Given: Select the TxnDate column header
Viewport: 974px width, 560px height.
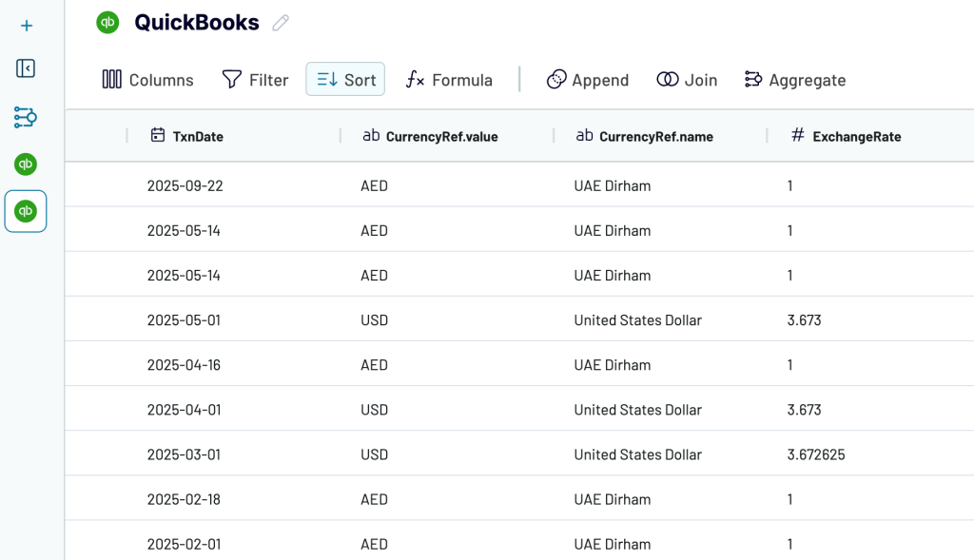Looking at the screenshot, I should click(200, 136).
